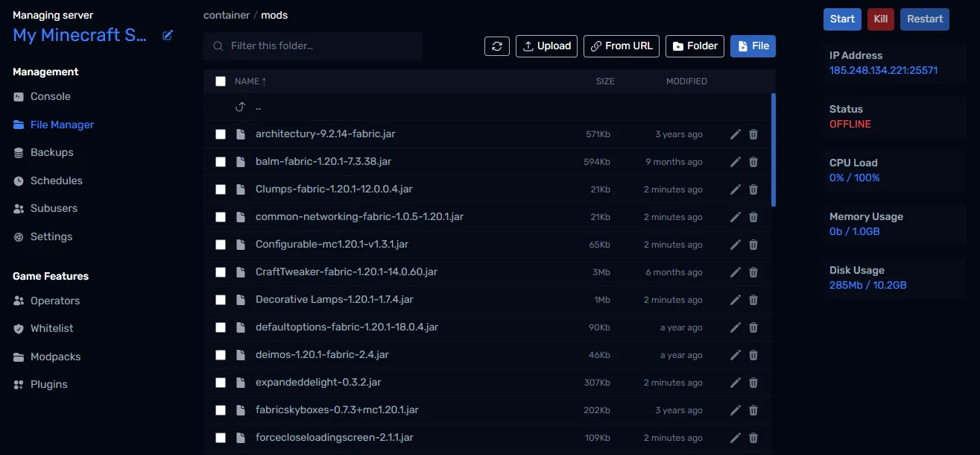Create a new Folder button
The width and height of the screenshot is (980, 455).
pyautogui.click(x=695, y=46)
